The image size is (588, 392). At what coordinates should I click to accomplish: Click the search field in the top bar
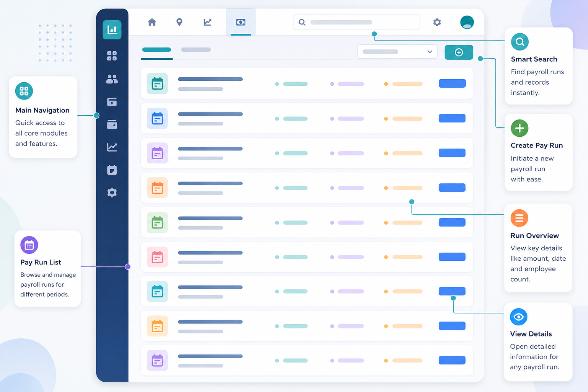357,22
